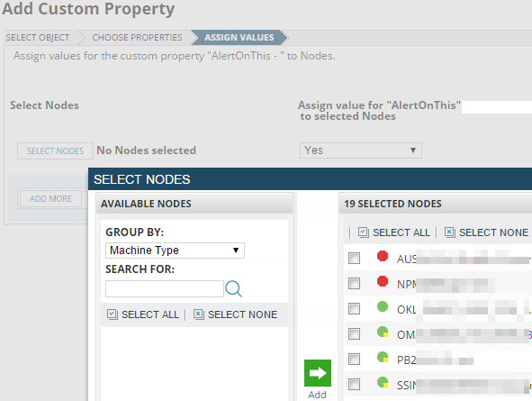Click Select None icon in Selected Nodes panel
This screenshot has width=532, height=401.
click(450, 232)
